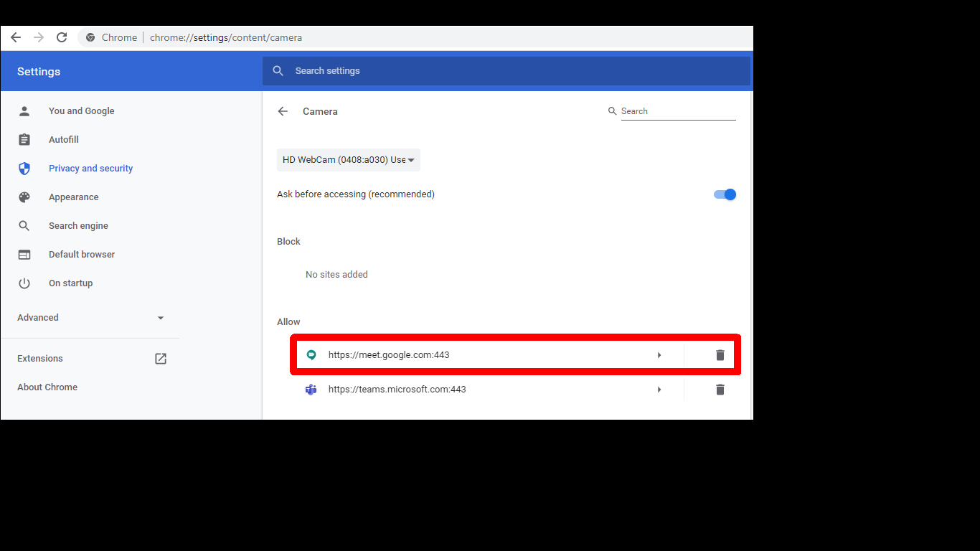
Task: Open the About Chrome page
Action: click(47, 387)
